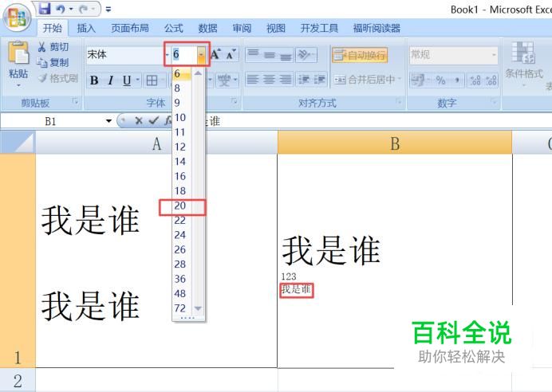Launch the 剪贴板 group dialog launcher
The width and height of the screenshot is (552, 392).
[75, 102]
